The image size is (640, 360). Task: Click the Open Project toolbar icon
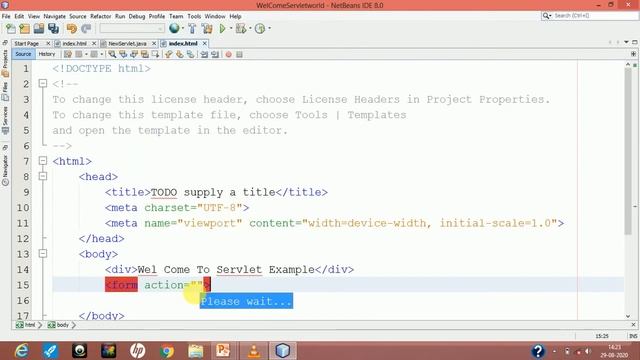pos(39,29)
